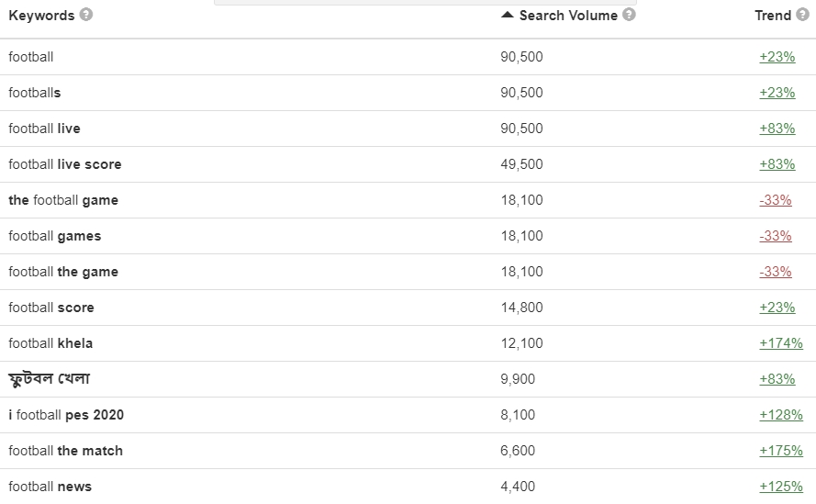Click the Bengali 'ফুটবল খেলা' keyword
Viewport: 816px width, 504px height.
pos(50,379)
